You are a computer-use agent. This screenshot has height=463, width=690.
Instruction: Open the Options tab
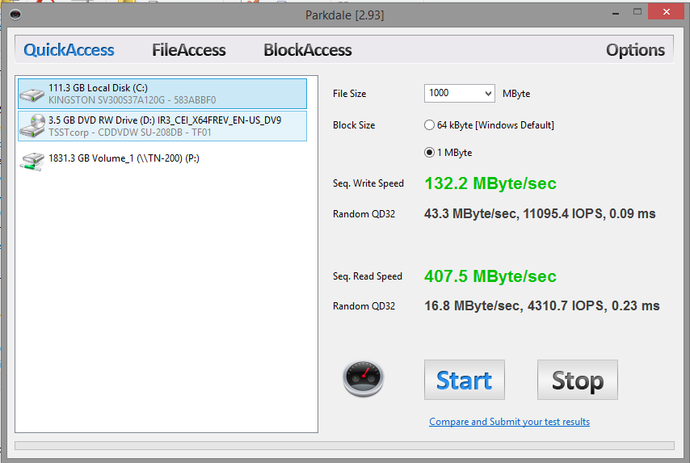pos(635,50)
